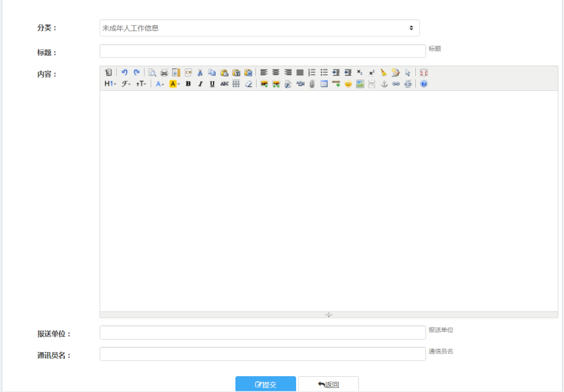Screen dimensions: 564x392
Task: Insert a page break
Action: 372,84
